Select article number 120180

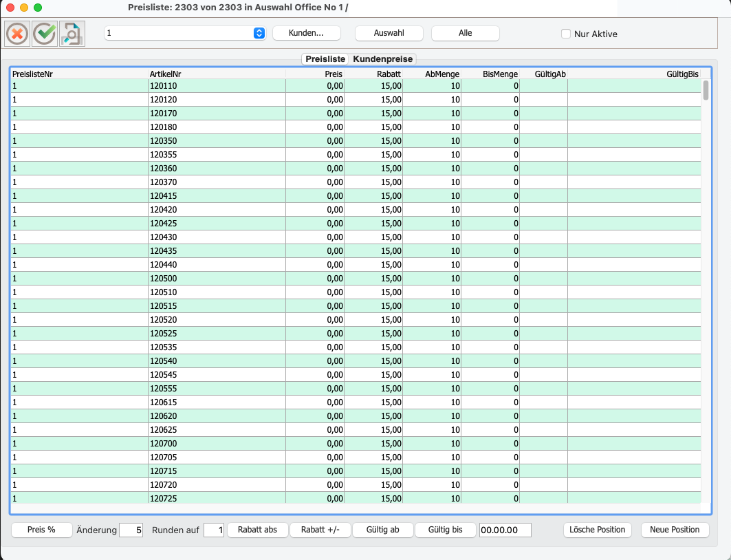tap(163, 127)
